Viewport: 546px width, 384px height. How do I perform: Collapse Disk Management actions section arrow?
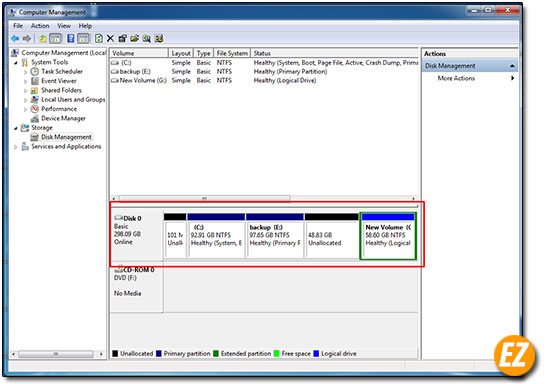512,66
